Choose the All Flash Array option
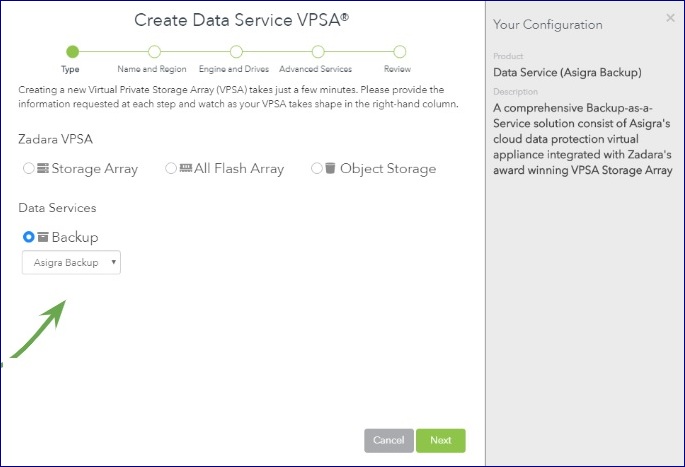 (171, 169)
